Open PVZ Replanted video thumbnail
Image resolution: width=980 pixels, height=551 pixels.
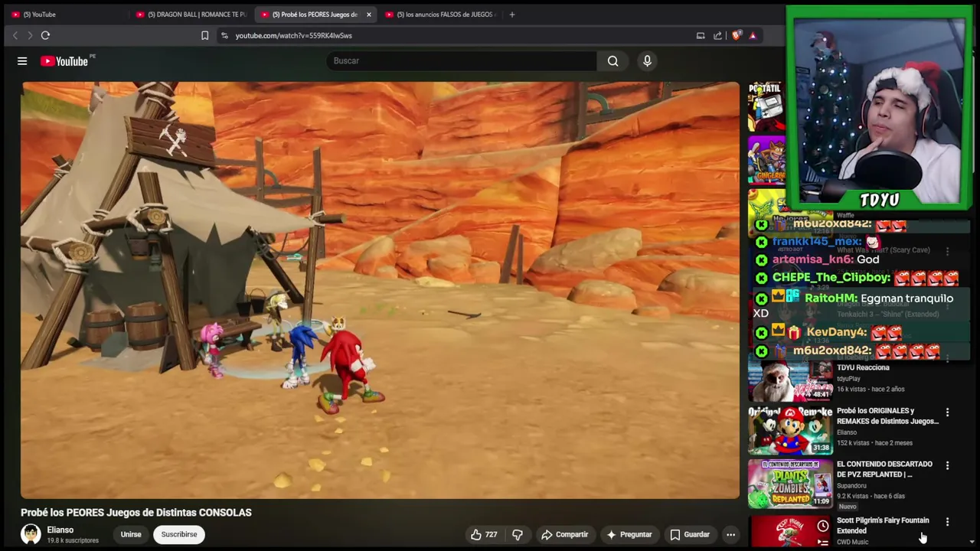[790, 484]
